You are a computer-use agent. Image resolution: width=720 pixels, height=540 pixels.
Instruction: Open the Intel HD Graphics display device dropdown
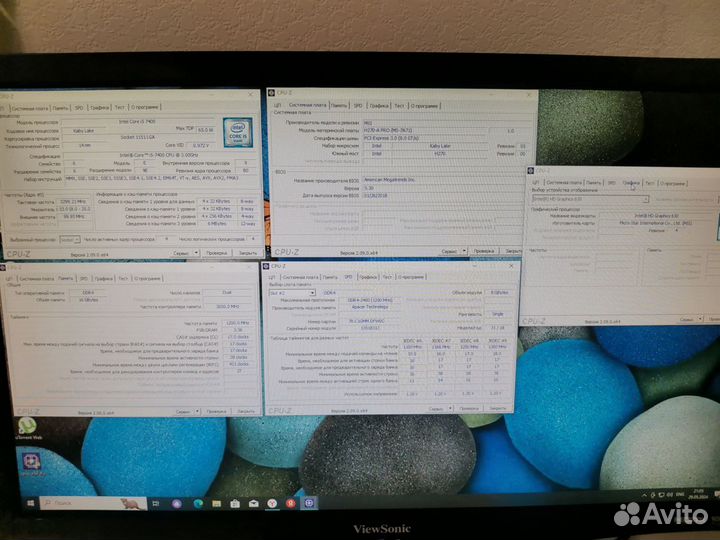click(x=591, y=199)
